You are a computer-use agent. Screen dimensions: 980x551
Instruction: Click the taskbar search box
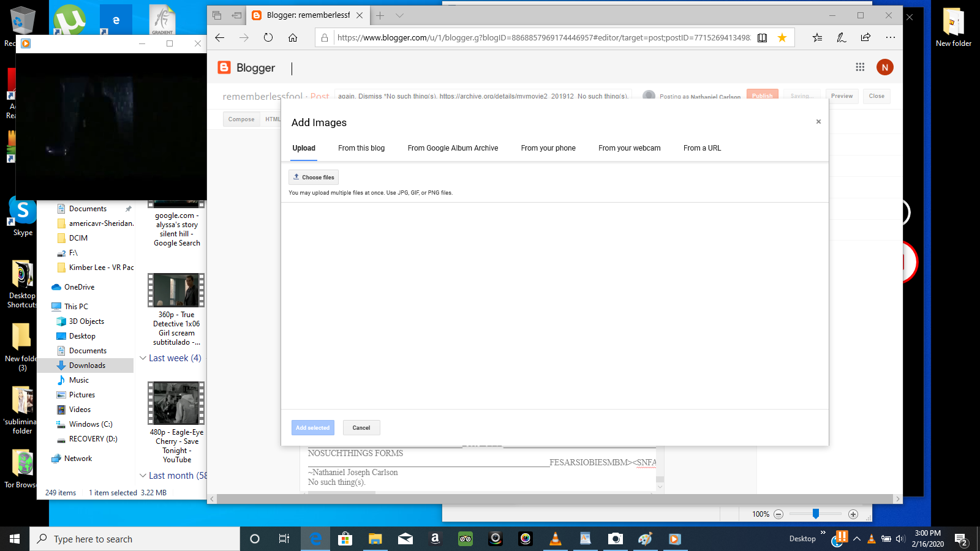(x=135, y=539)
